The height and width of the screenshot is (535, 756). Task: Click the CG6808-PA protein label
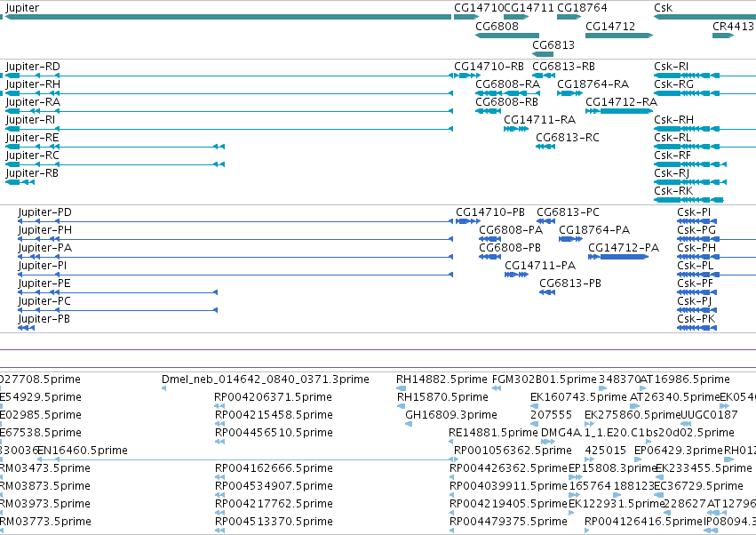511,230
